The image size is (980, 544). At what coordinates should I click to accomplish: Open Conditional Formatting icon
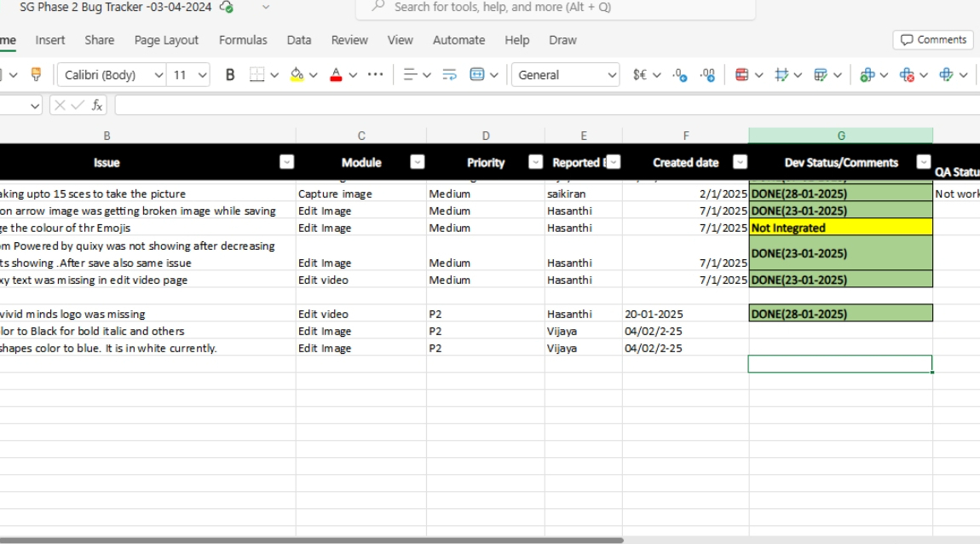[742, 74]
